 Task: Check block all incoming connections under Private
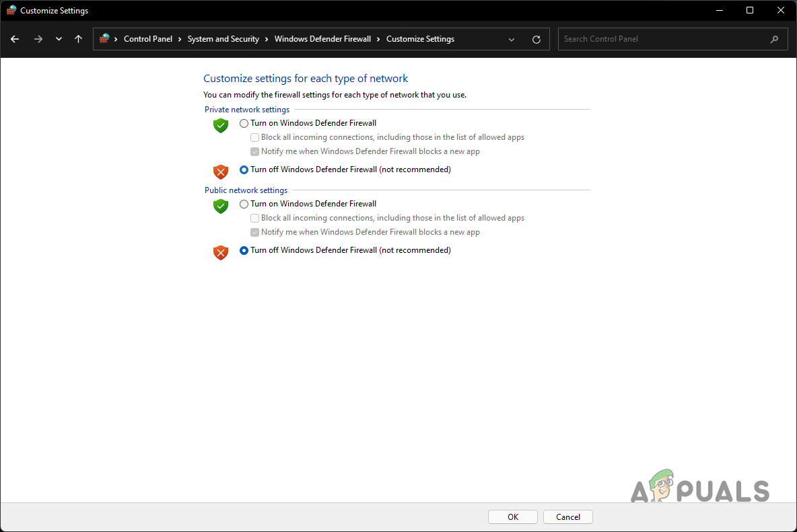254,138
